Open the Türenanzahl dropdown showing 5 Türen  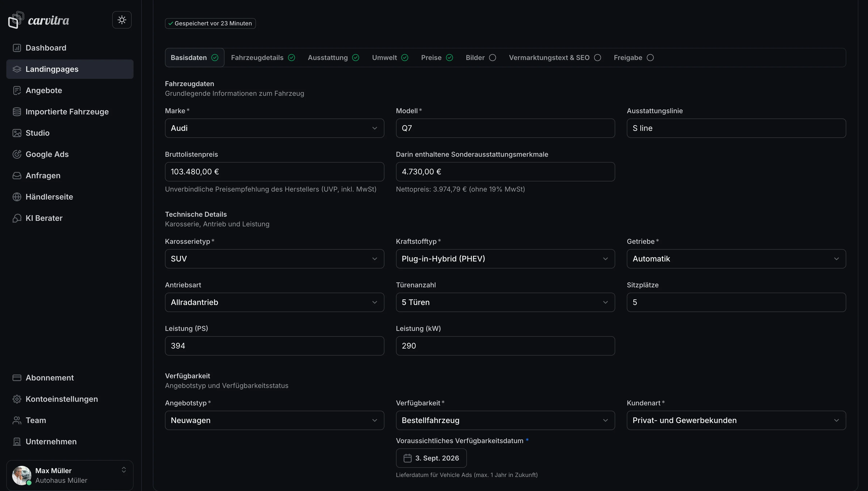tap(505, 302)
